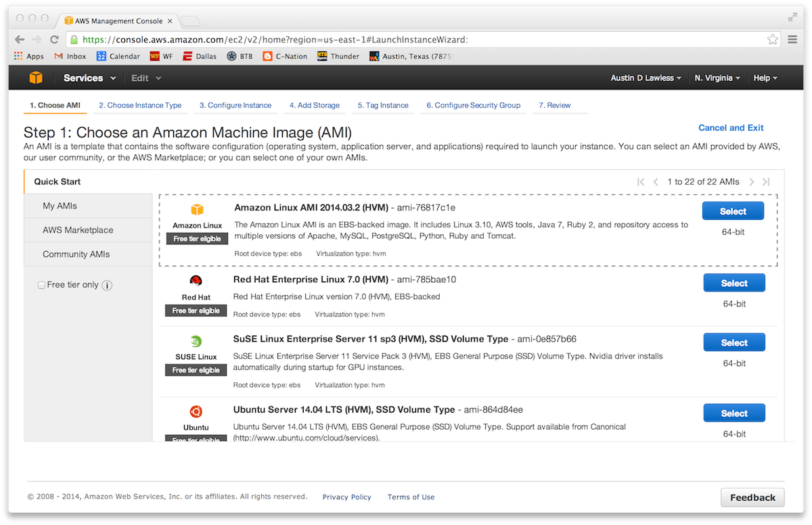Open the Chrome hamburger menu
Screen dimensions: 812x525
(792, 40)
